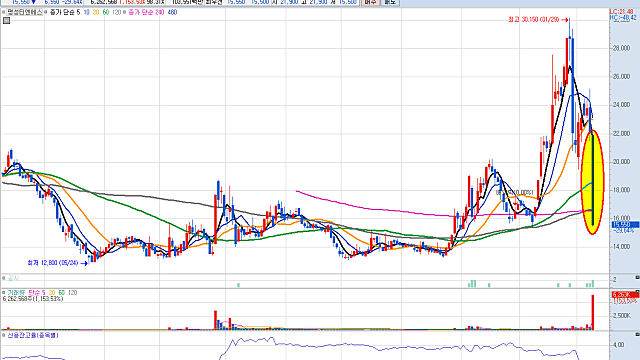This screenshot has width=640, height=360.
Task: Click the volume 120 moving average label
Action: (72, 293)
